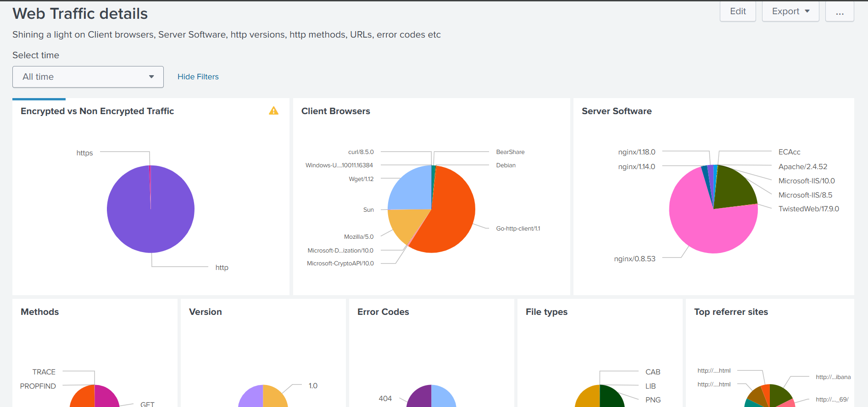This screenshot has width=868, height=407.
Task: Select the https legend label
Action: point(84,153)
